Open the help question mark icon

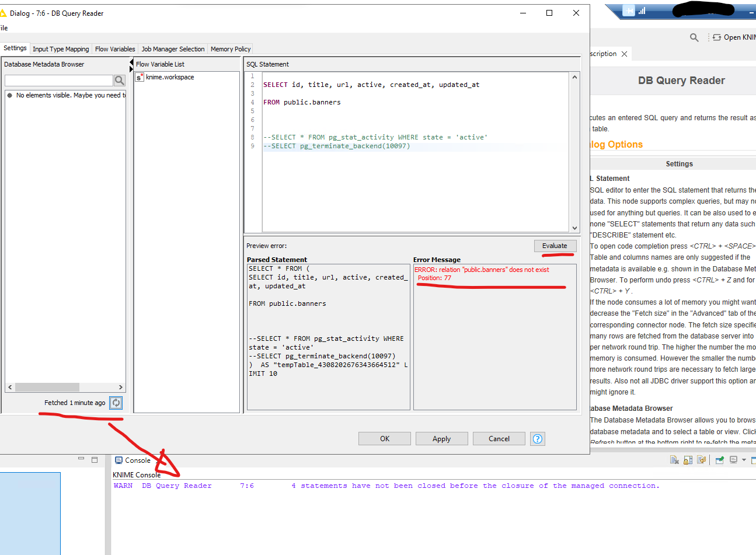(x=538, y=439)
